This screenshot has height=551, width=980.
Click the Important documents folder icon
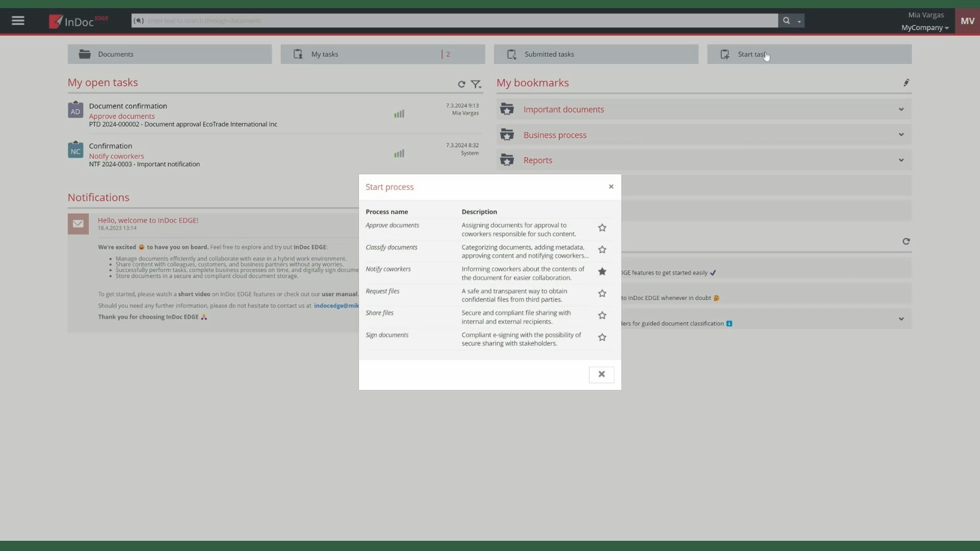[507, 109]
